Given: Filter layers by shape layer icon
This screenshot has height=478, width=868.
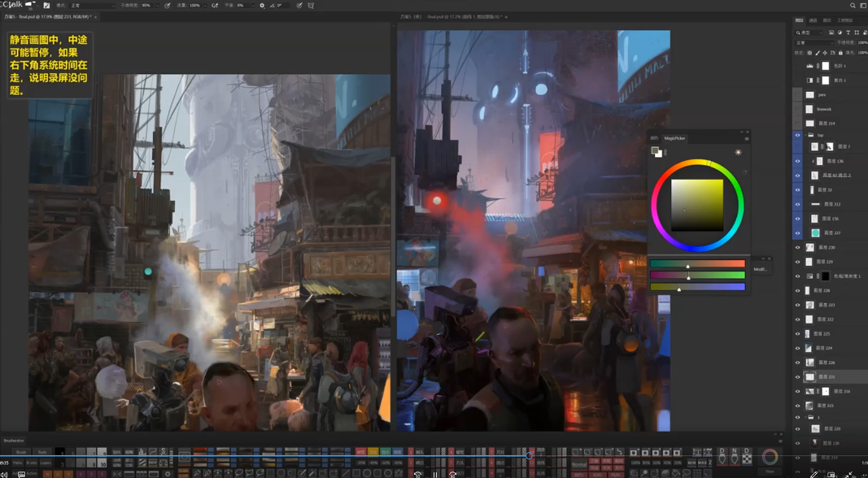Looking at the screenshot, I should tap(857, 33).
